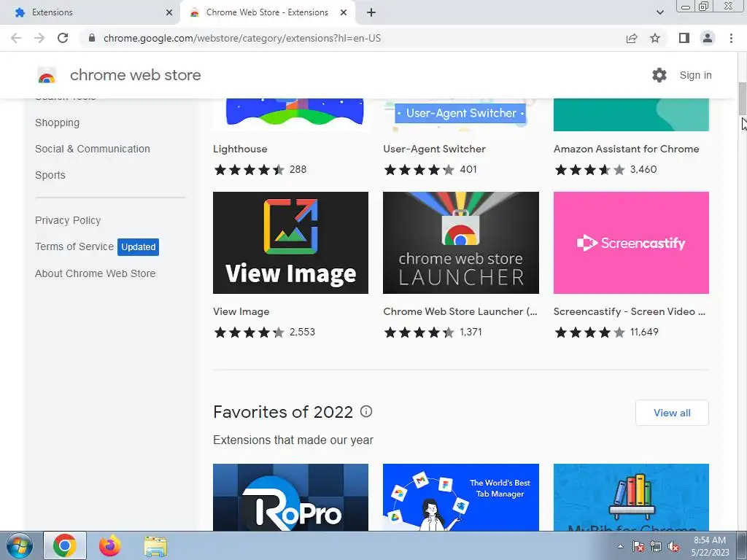The image size is (747, 560).
Task: Select the Chrome Web Store - Extensions tab
Action: (267, 12)
